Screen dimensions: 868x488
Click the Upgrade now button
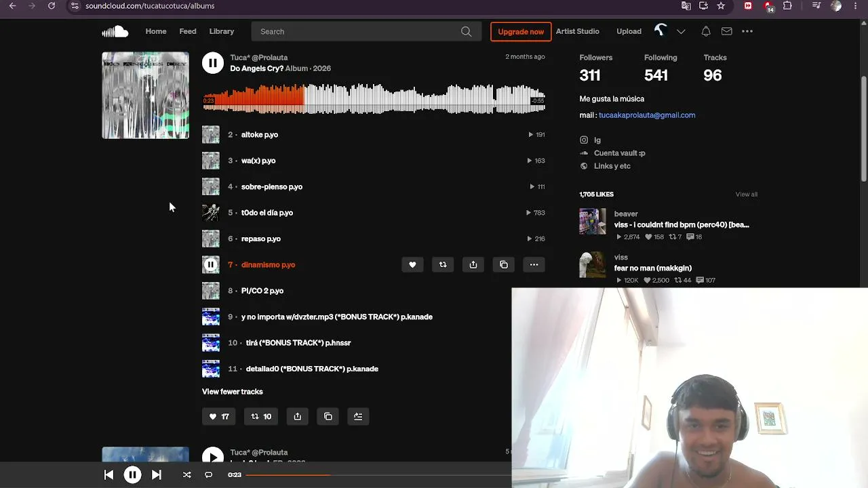tap(521, 32)
